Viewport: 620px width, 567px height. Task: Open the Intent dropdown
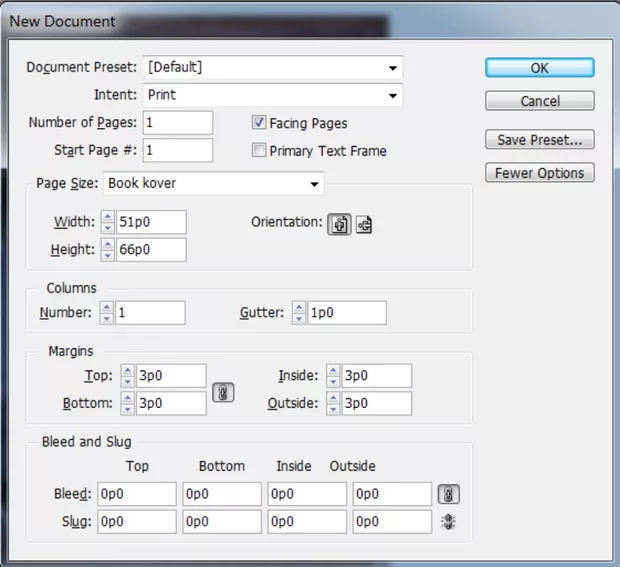point(273,95)
